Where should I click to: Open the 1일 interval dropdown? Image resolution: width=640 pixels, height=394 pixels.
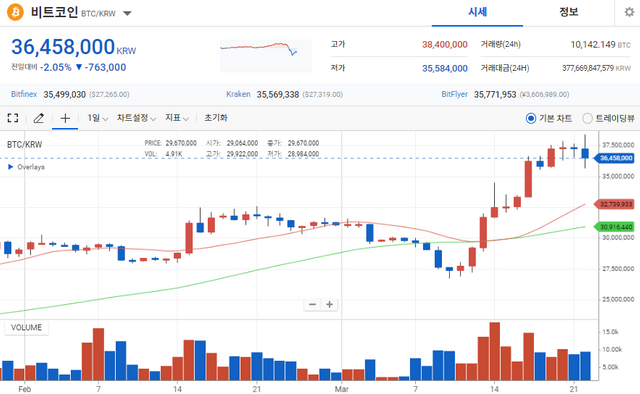point(98,118)
